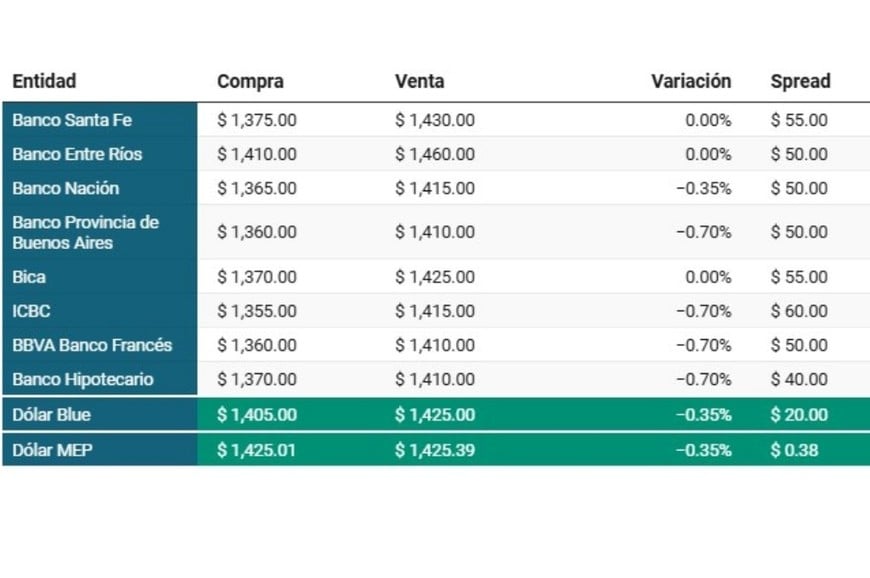Screen dimensions: 870x578
Task: Click the ICBC spread value $60.00
Action: pos(799,311)
